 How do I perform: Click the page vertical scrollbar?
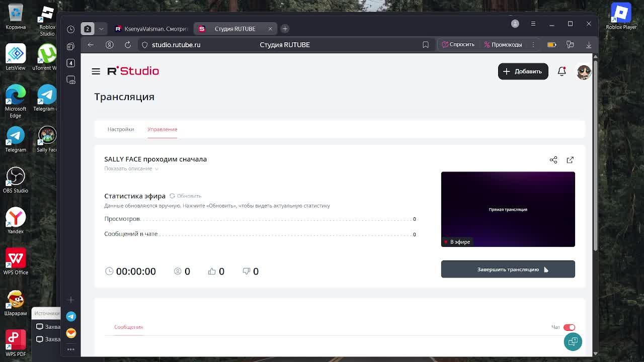(595, 156)
